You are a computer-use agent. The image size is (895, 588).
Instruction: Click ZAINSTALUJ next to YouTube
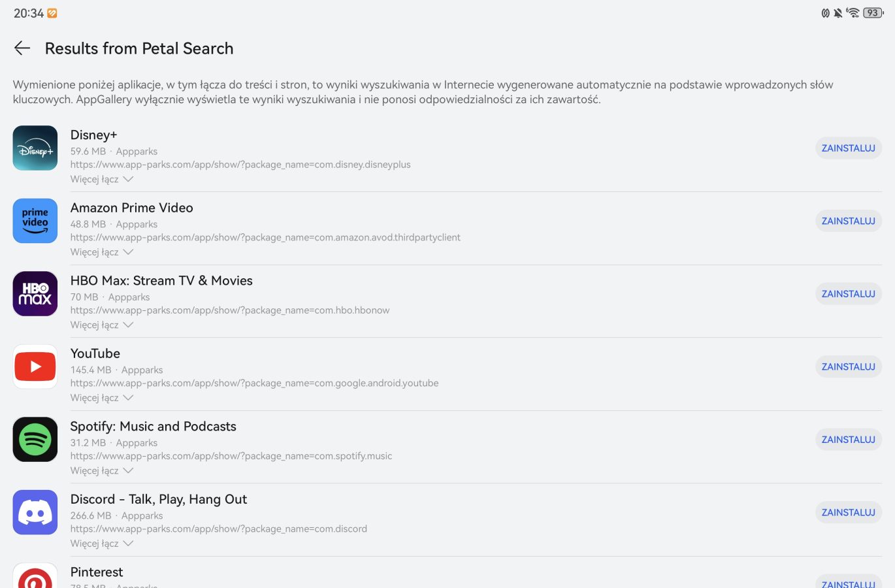click(x=848, y=367)
